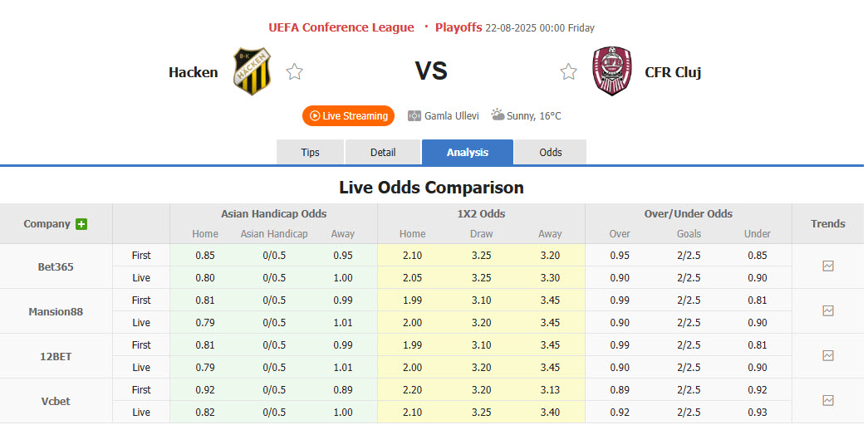Image resolution: width=868 pixels, height=425 pixels.
Task: Click the sunny weather icon
Action: 498,115
